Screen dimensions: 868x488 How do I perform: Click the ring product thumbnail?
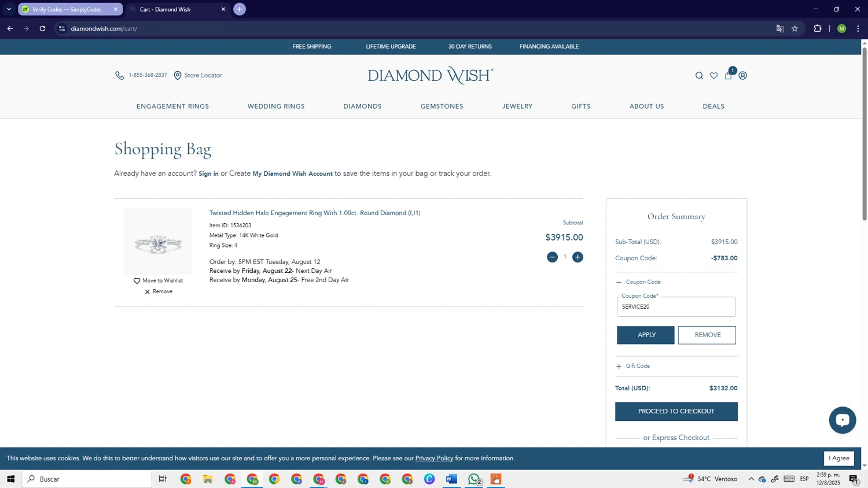(x=158, y=242)
